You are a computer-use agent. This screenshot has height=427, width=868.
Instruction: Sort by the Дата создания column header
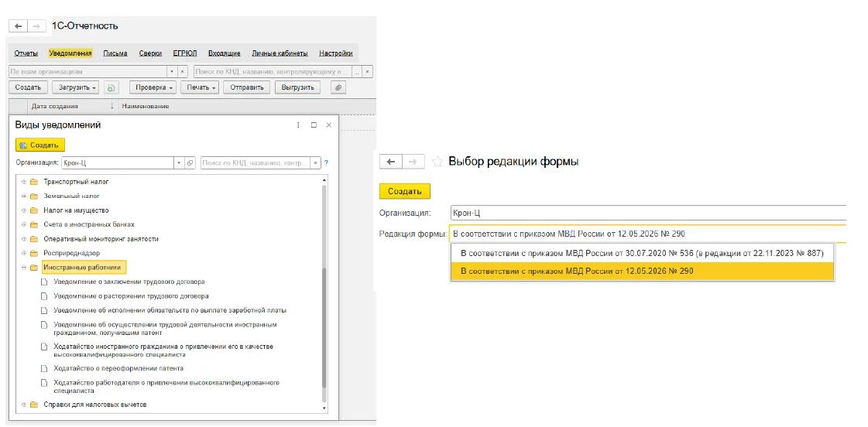pyautogui.click(x=72, y=106)
